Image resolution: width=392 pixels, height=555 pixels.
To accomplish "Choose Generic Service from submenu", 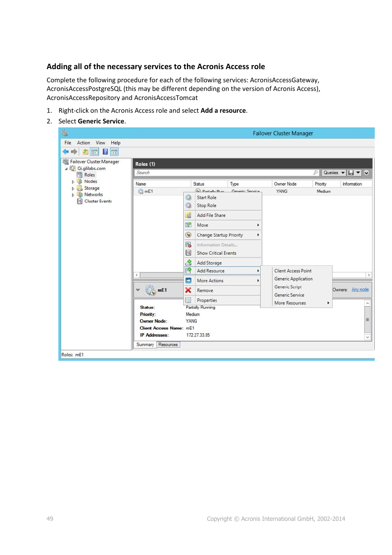I will tap(289, 295).
